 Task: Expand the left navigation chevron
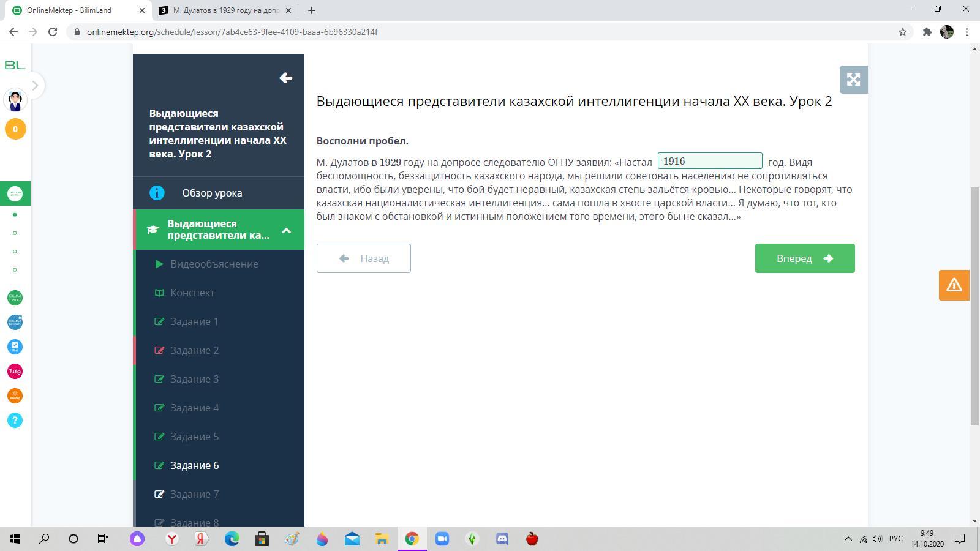[35, 86]
